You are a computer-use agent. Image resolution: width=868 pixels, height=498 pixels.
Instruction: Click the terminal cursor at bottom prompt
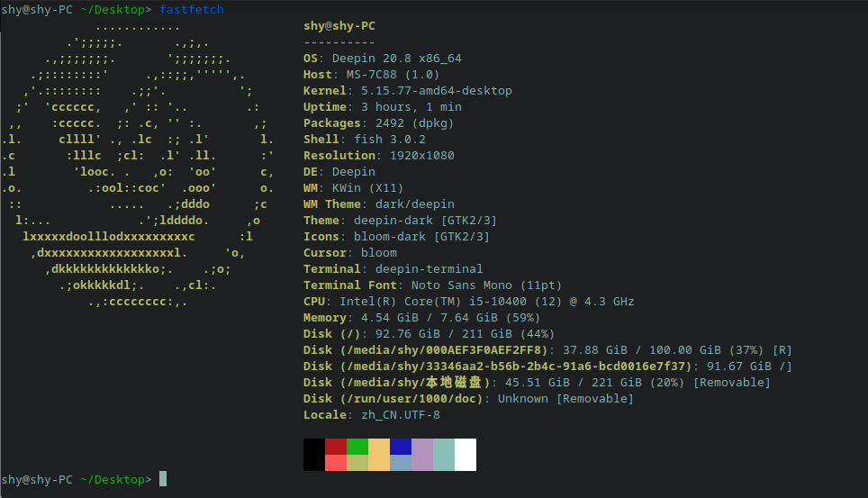pyautogui.click(x=163, y=479)
